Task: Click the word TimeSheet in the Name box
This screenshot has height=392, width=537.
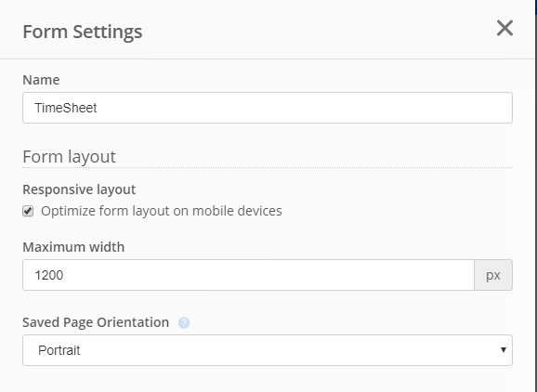Action: pyautogui.click(x=66, y=108)
